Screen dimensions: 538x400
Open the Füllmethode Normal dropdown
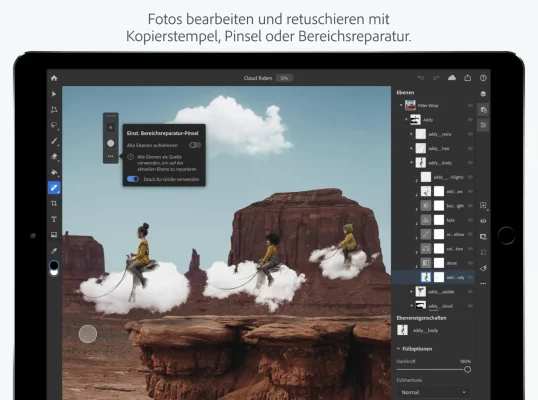[x=434, y=392]
